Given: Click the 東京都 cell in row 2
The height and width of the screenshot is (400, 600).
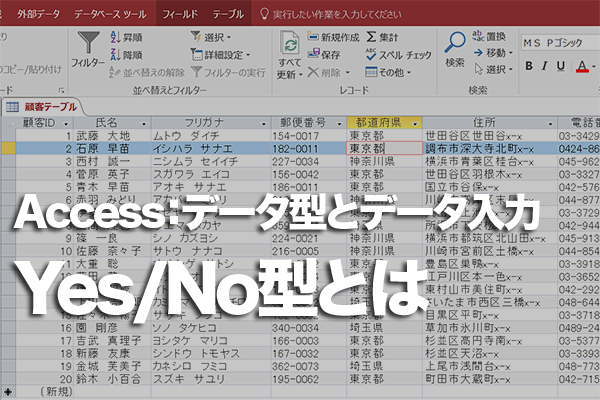Looking at the screenshot, I should pyautogui.click(x=384, y=149).
